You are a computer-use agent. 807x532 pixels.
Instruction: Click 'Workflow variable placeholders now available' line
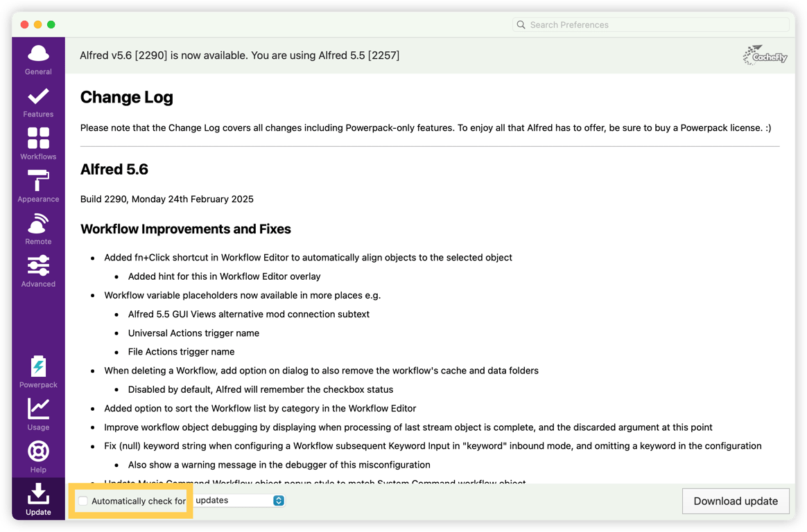coord(243,295)
